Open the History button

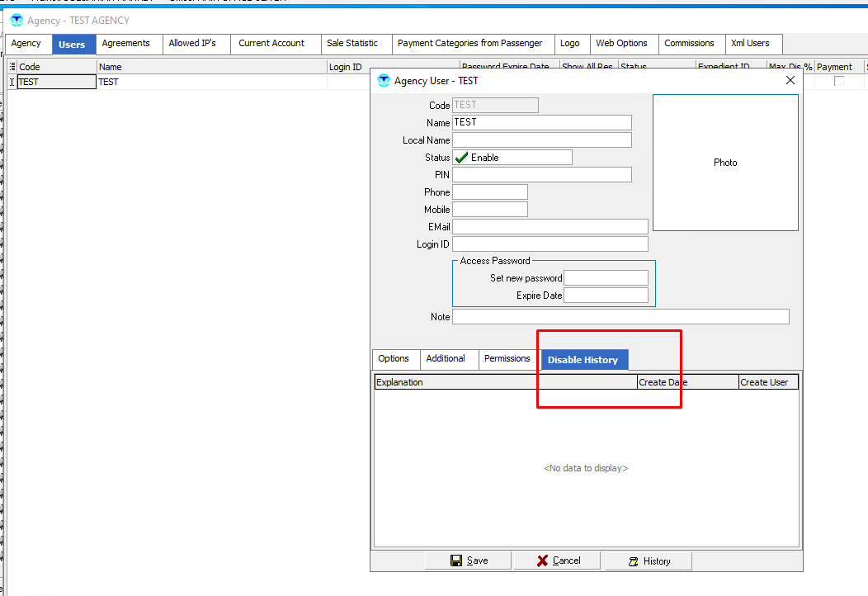point(649,561)
